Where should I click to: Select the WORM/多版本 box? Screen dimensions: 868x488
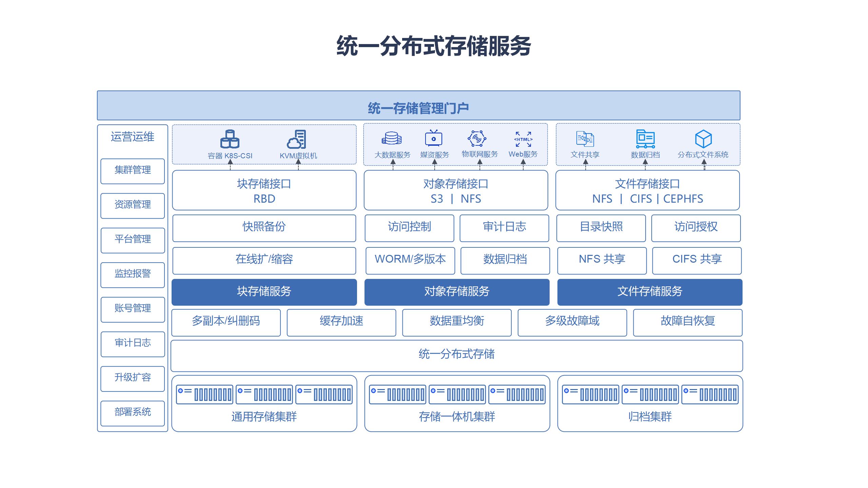[410, 260]
